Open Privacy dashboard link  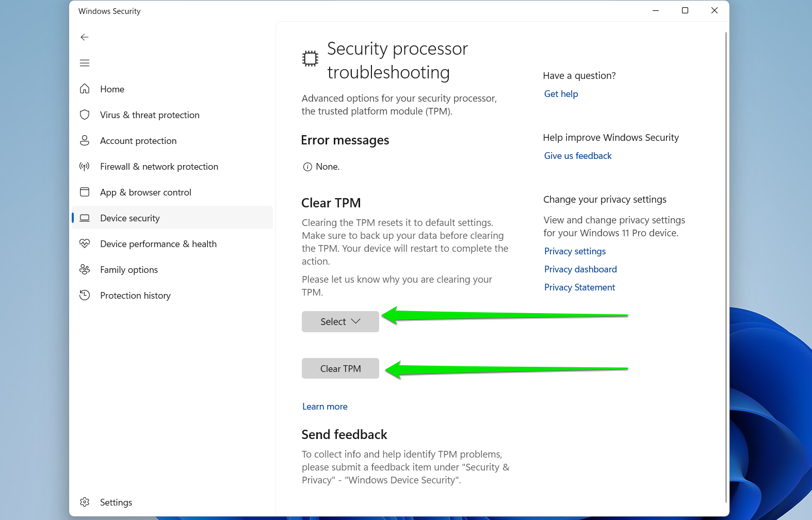click(580, 269)
